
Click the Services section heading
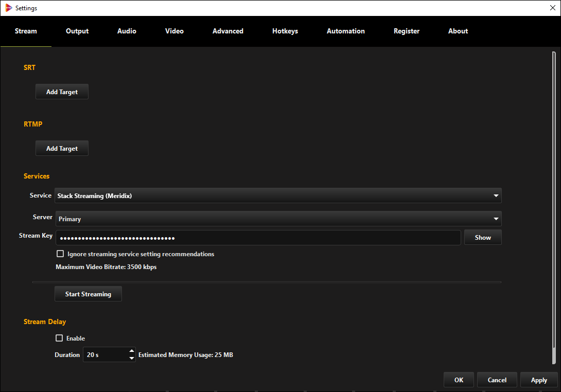(37, 176)
